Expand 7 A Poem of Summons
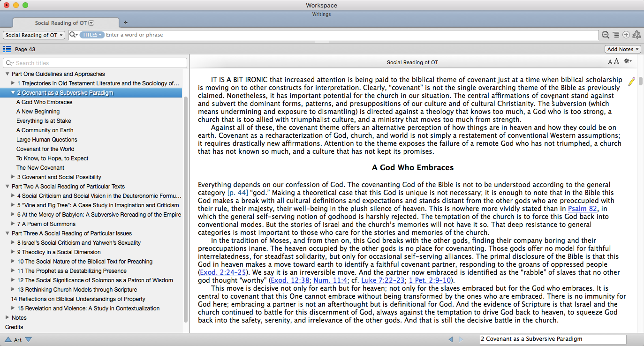Screen dimensions: 644x346 [13, 224]
